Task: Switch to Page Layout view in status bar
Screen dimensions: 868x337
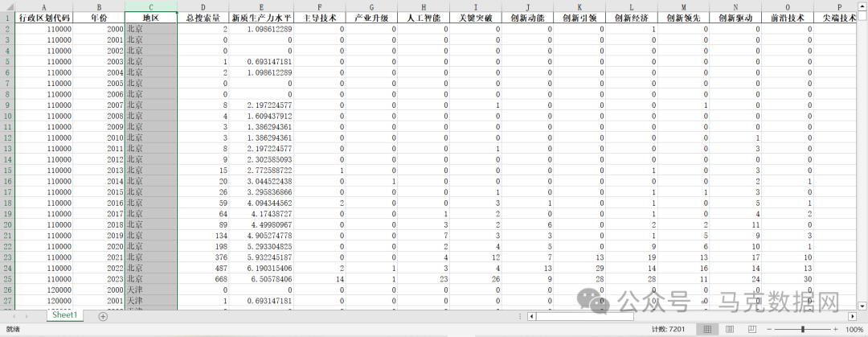Action: pos(730,329)
